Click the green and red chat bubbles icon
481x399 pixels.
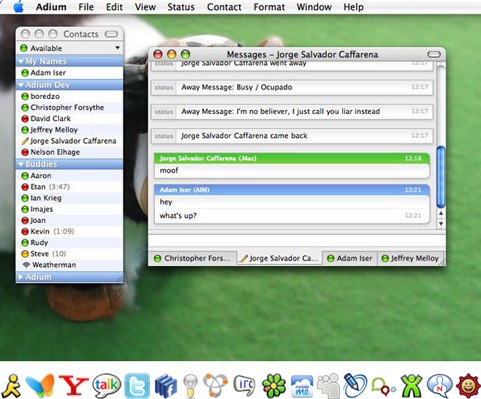pyautogui.click(x=383, y=387)
